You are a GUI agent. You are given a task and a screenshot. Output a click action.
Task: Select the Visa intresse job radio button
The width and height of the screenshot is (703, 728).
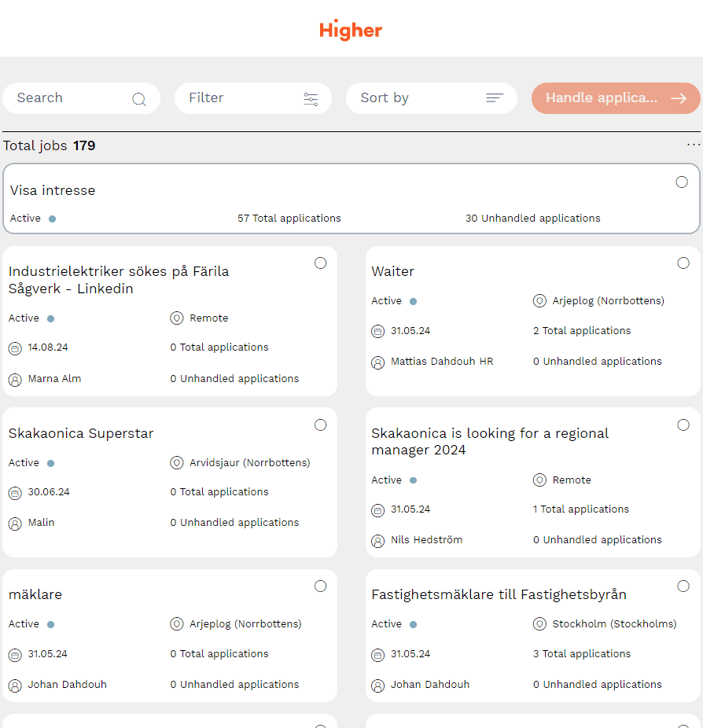(x=682, y=182)
